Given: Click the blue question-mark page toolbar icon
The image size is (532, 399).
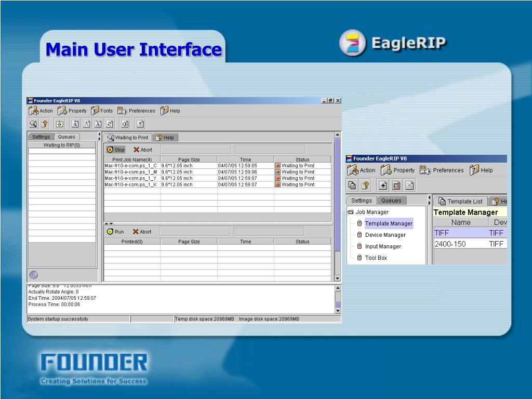Looking at the screenshot, I should point(140,124).
